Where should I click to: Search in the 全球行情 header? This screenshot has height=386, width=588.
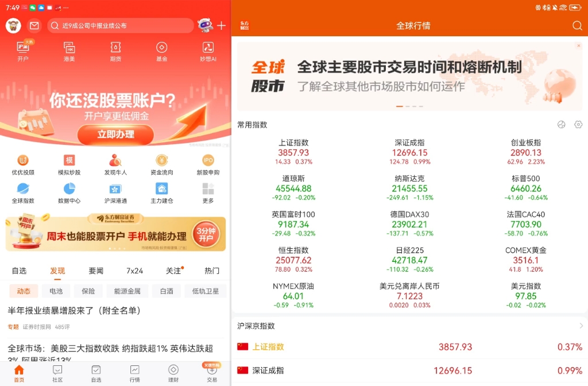click(x=577, y=25)
